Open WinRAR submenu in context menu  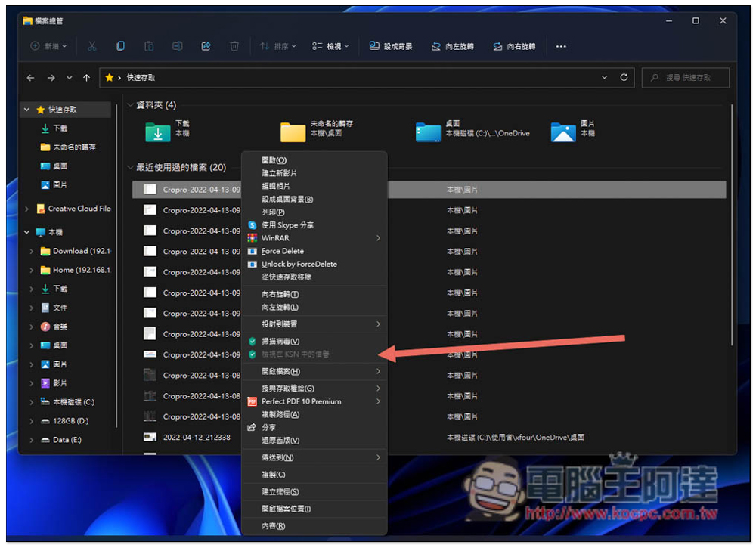[x=314, y=238]
